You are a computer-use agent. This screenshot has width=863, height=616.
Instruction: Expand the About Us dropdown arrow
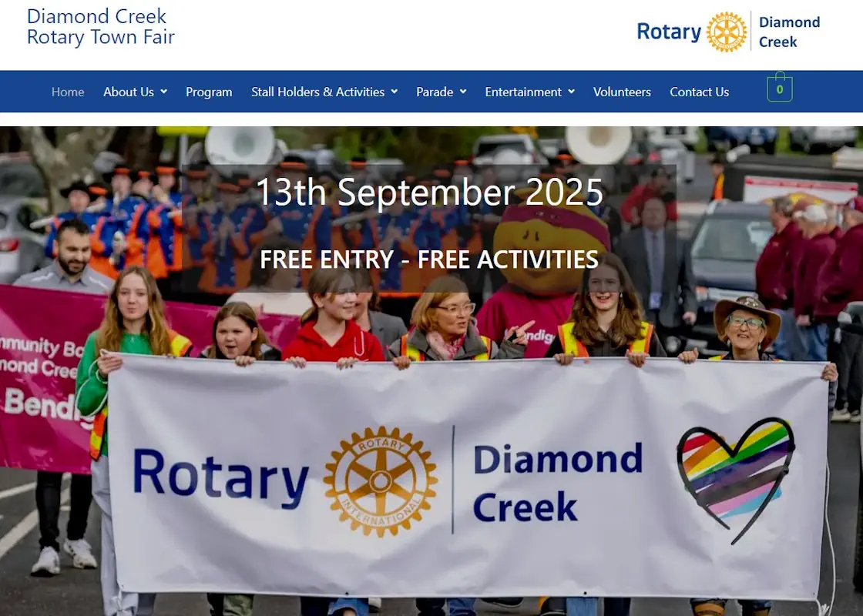coord(164,92)
